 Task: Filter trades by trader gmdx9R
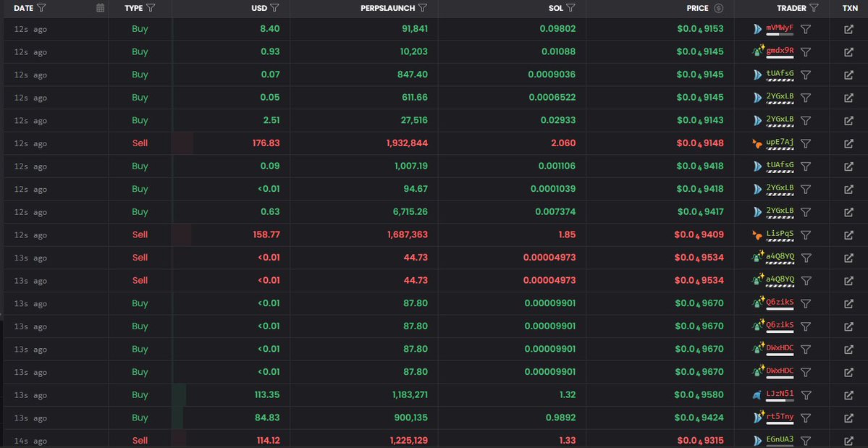pos(806,51)
